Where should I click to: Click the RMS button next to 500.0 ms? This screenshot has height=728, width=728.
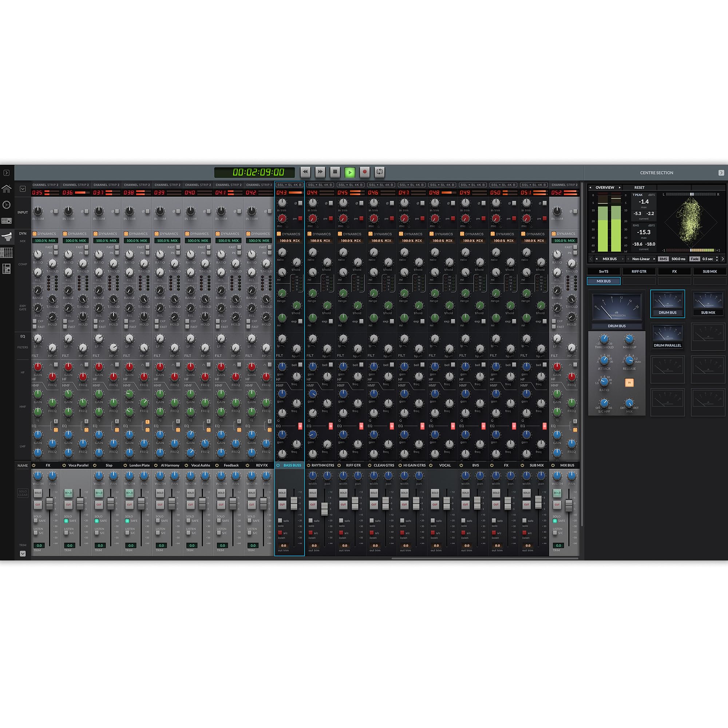663,259
